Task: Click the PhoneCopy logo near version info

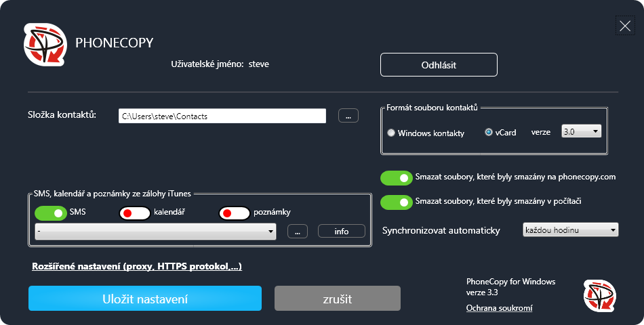Action: 599,297
